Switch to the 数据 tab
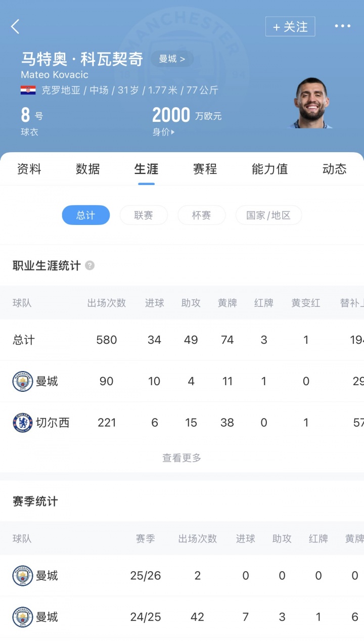 pyautogui.click(x=88, y=169)
